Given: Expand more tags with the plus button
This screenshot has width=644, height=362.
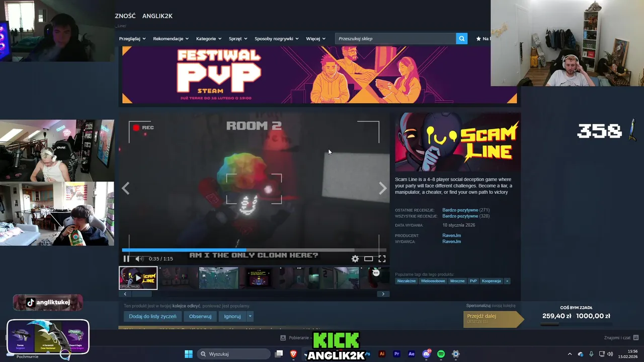Looking at the screenshot, I should (x=507, y=281).
